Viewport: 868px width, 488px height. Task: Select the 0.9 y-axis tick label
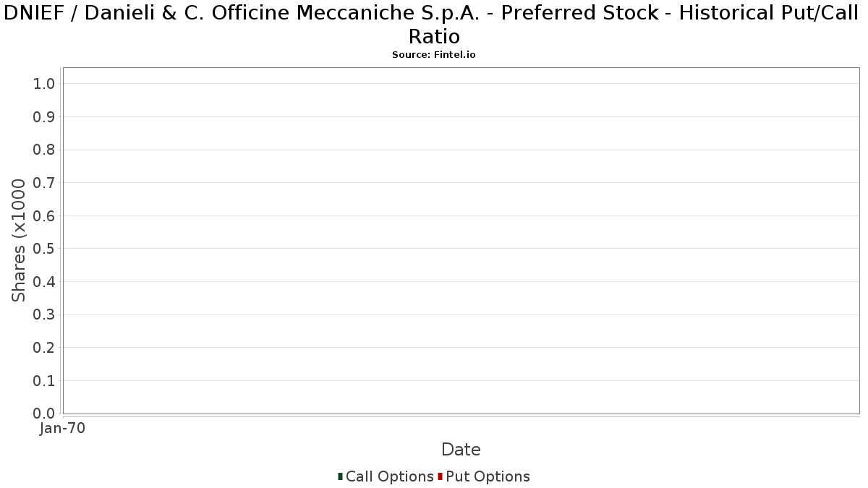[44, 117]
